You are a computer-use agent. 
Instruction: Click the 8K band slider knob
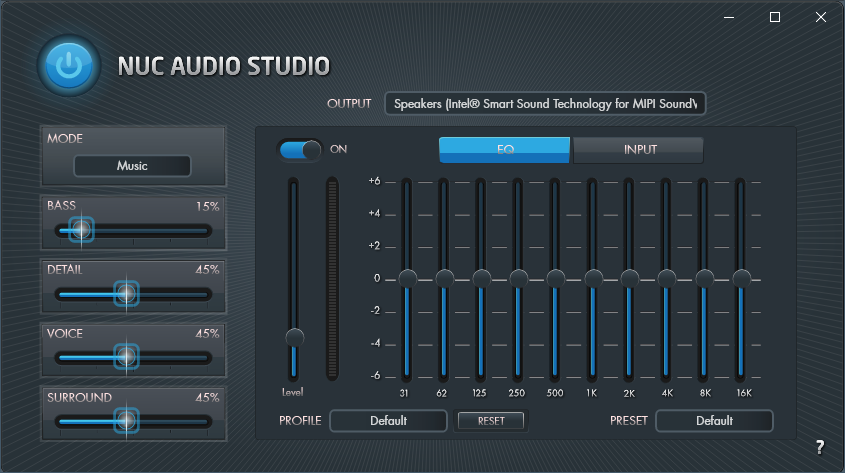[x=704, y=279]
